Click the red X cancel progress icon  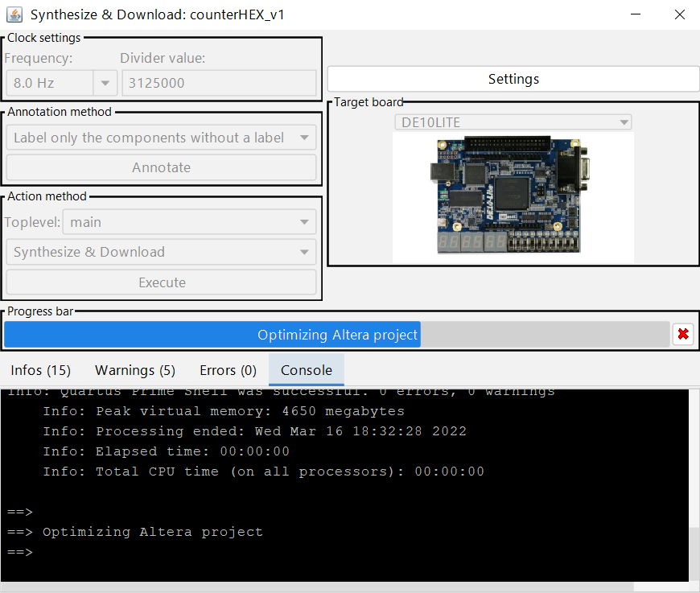(683, 335)
